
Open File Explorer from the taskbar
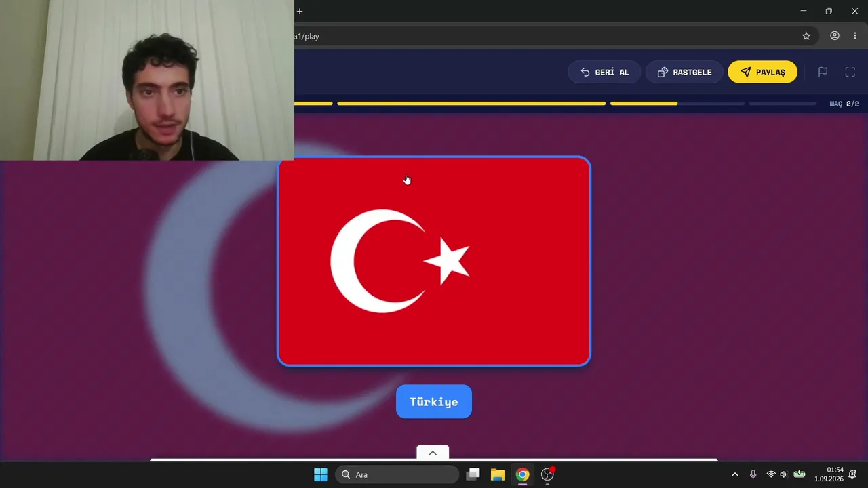pos(498,474)
